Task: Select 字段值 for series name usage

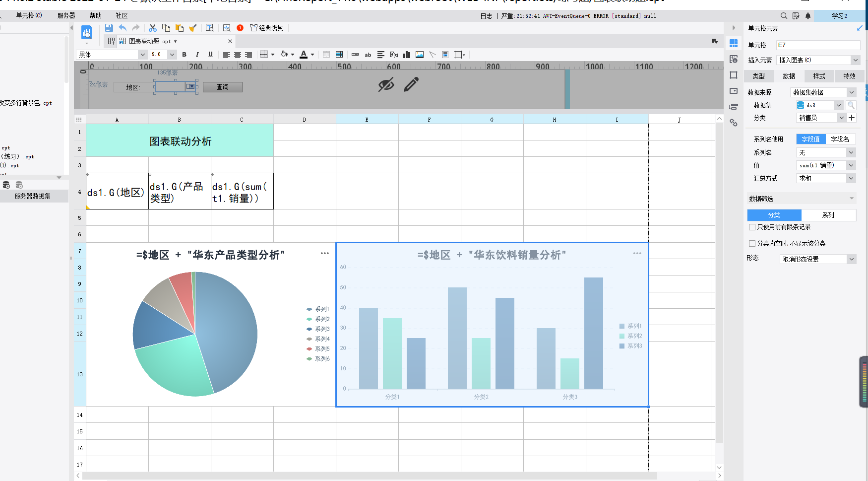Action: click(811, 139)
